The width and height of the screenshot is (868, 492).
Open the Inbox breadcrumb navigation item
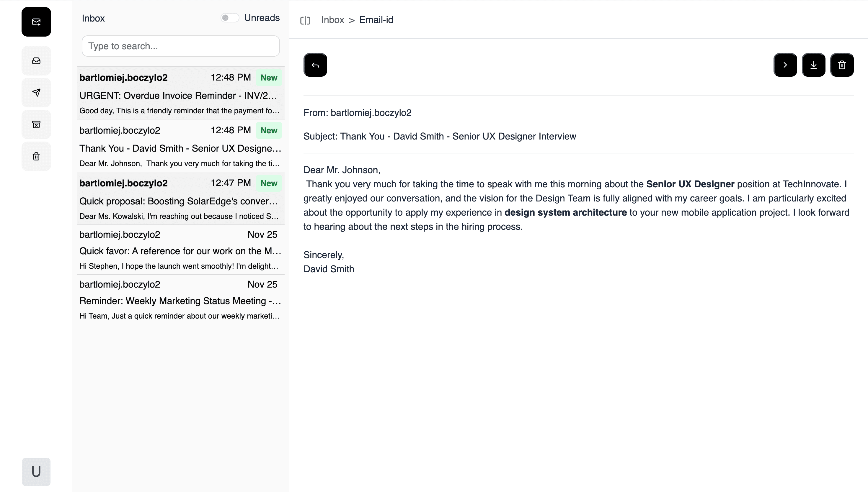click(333, 20)
